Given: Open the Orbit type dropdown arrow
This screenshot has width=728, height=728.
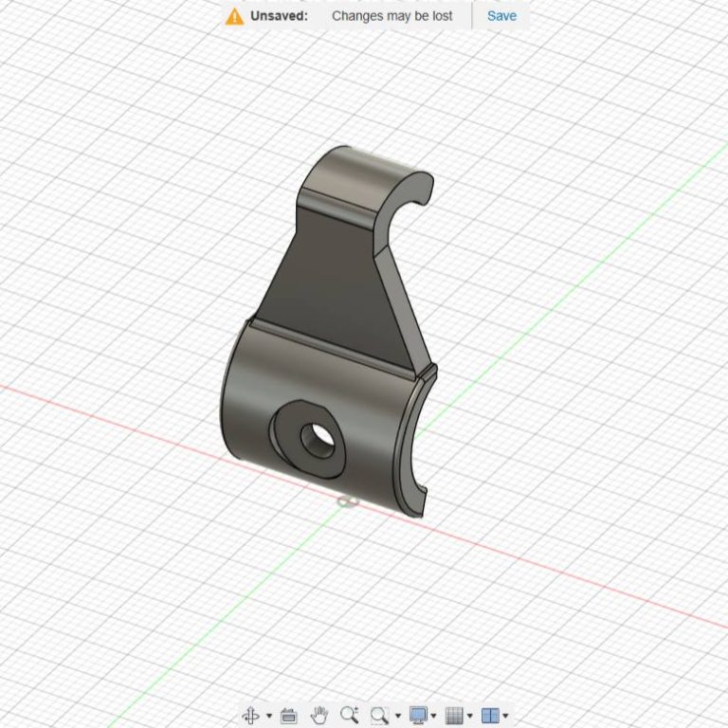Looking at the screenshot, I should point(269,717).
